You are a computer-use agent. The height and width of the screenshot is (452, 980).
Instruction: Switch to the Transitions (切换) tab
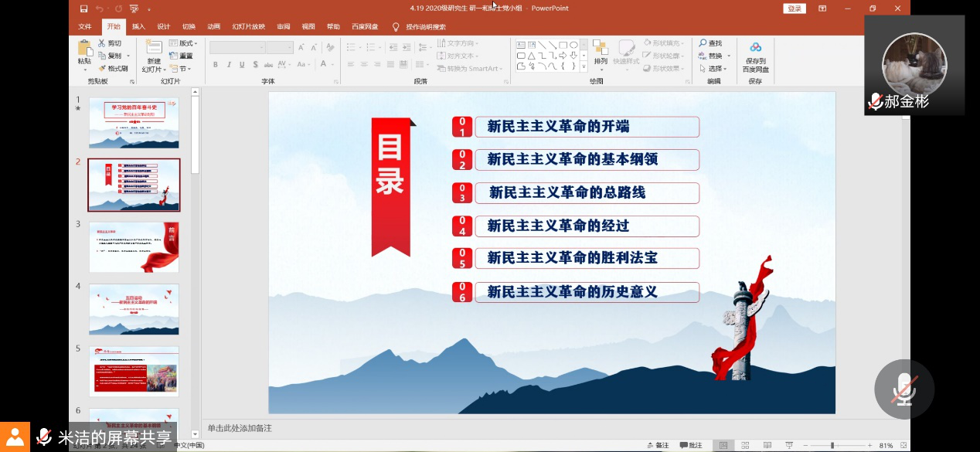click(x=189, y=26)
